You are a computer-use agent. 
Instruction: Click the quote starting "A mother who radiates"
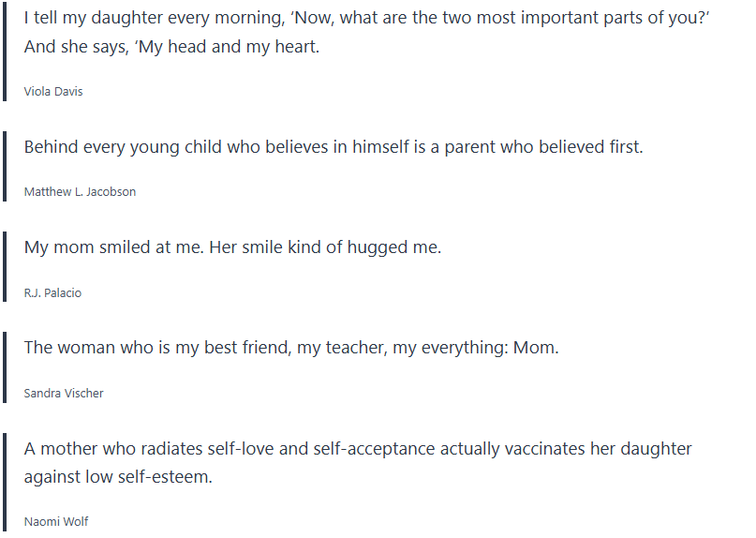[358, 449]
